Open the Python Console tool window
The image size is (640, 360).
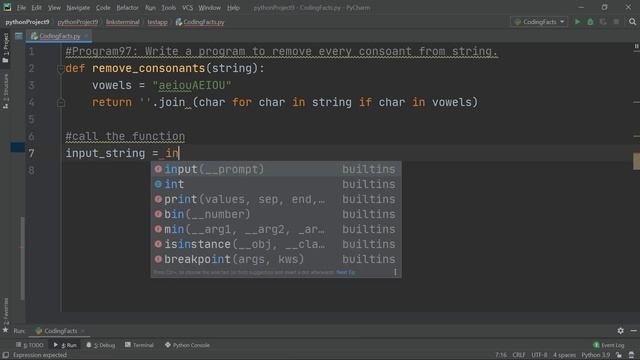pos(187,345)
